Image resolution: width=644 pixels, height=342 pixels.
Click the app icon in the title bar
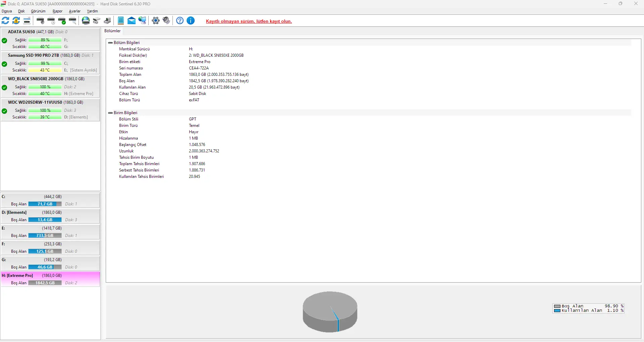(3, 4)
